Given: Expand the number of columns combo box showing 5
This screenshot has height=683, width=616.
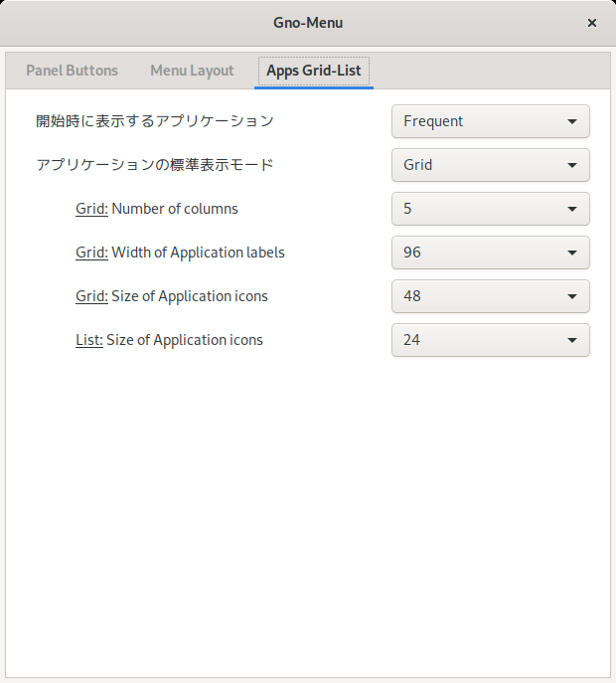Looking at the screenshot, I should pyautogui.click(x=491, y=209).
